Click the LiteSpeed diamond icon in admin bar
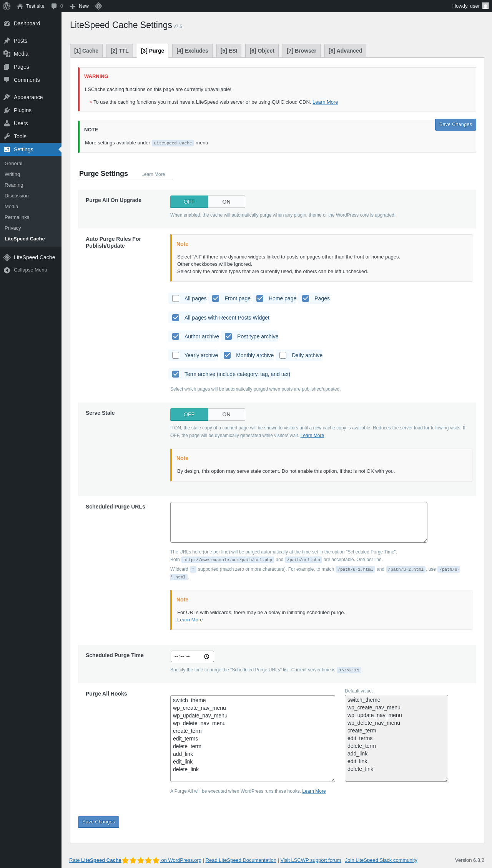This screenshot has width=492, height=868. pos(98,6)
